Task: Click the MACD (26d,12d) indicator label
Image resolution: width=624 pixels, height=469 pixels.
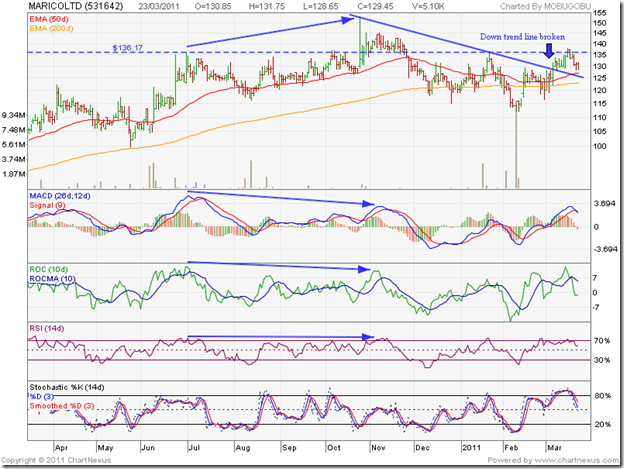Action: 60,196
